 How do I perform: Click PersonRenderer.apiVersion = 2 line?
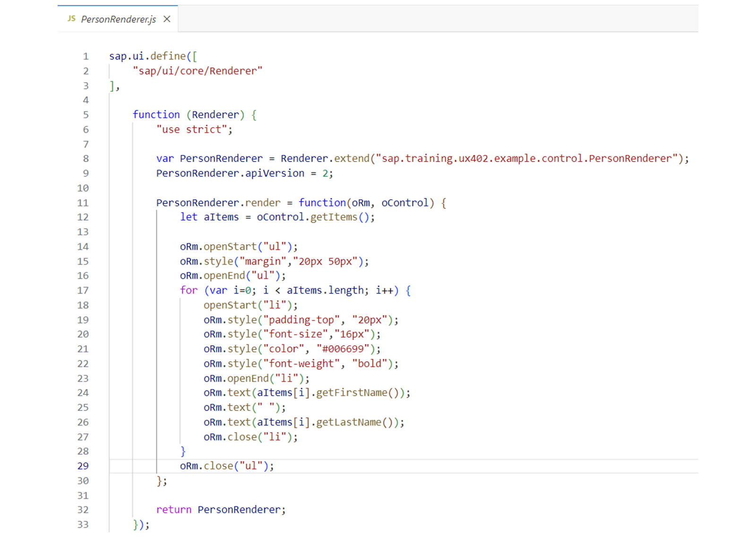(245, 173)
